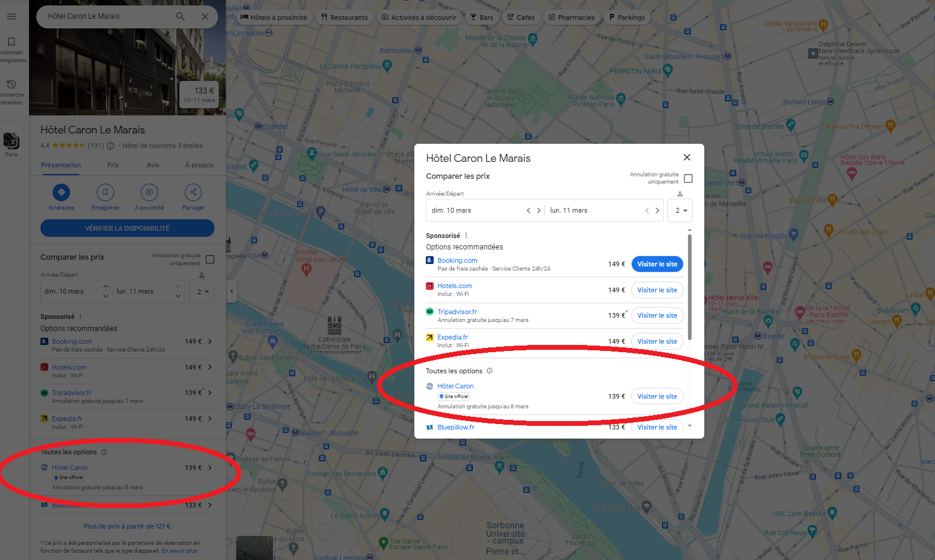Switch to the Présentation tab
Viewport: 935px width, 560px height.
pyautogui.click(x=61, y=165)
